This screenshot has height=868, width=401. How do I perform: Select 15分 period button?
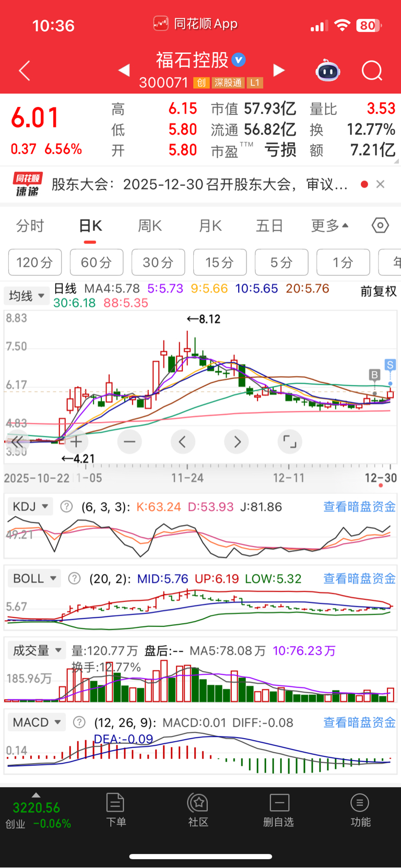click(220, 262)
